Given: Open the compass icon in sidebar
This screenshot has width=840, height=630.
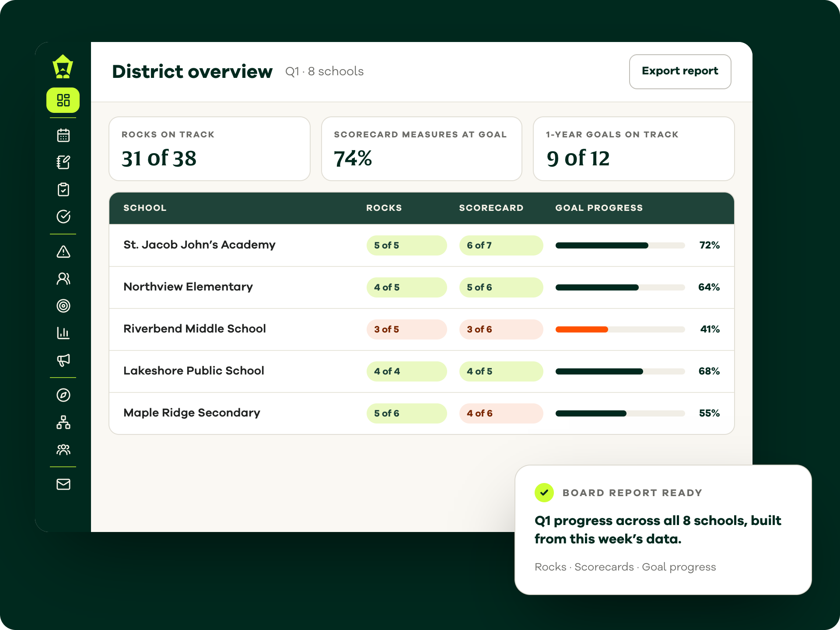Looking at the screenshot, I should (x=63, y=395).
